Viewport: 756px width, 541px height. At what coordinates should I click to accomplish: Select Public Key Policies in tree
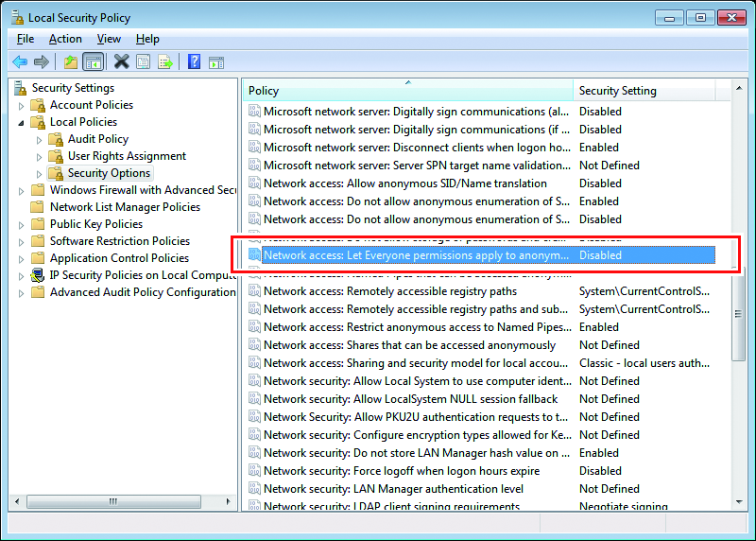point(95,224)
